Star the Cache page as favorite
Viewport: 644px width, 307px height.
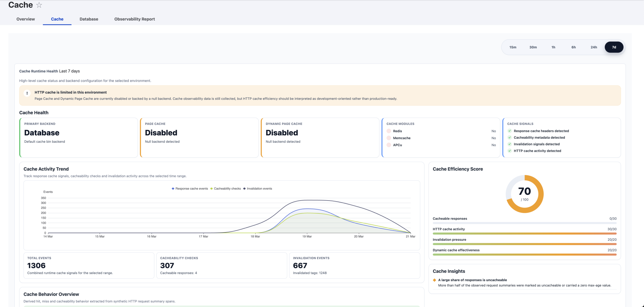(x=39, y=5)
